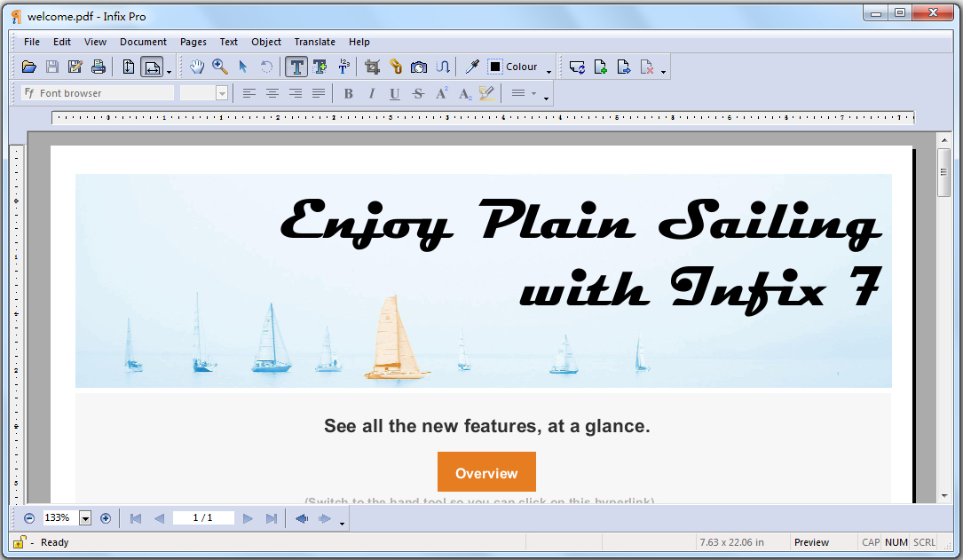This screenshot has width=963, height=560.
Task: Justify text alignment
Action: click(x=318, y=93)
